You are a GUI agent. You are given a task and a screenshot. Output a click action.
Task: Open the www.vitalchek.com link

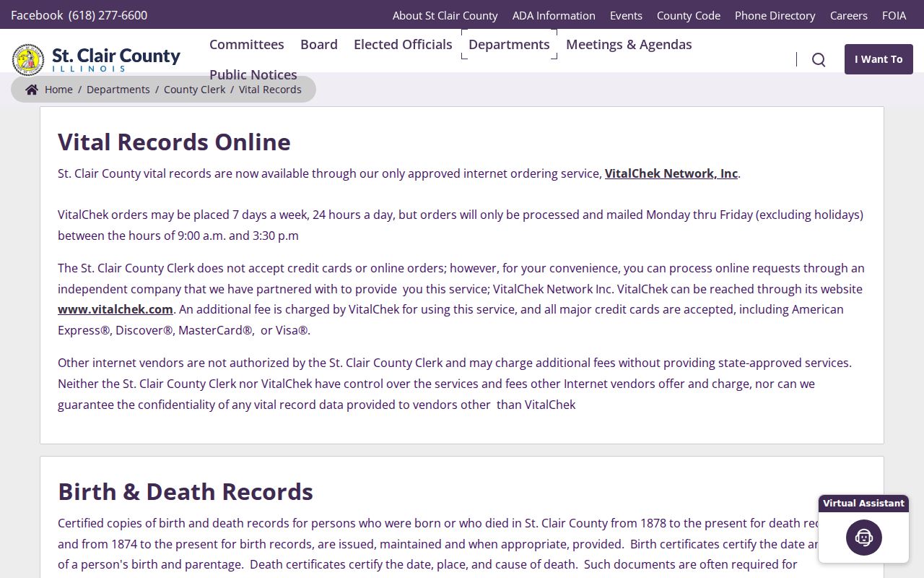point(115,309)
